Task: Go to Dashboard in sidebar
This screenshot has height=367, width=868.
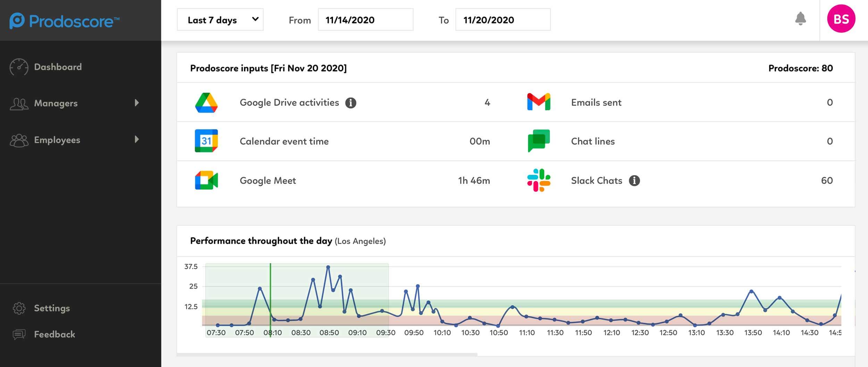Action: pyautogui.click(x=58, y=67)
